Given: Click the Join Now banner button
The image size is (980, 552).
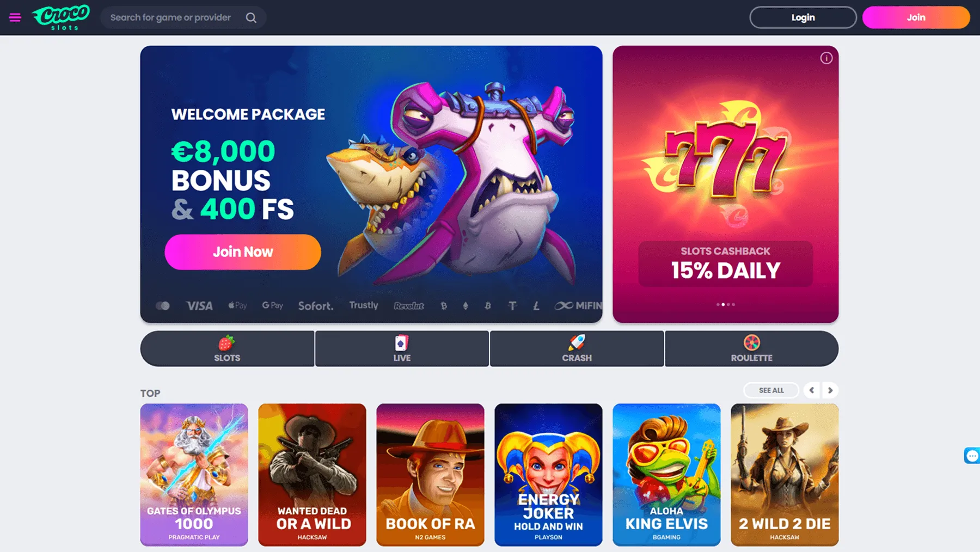Looking at the screenshot, I should coord(243,252).
